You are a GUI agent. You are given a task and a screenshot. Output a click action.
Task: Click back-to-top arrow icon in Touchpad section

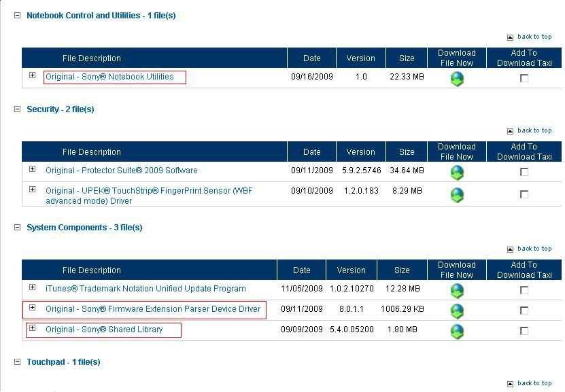coord(510,384)
